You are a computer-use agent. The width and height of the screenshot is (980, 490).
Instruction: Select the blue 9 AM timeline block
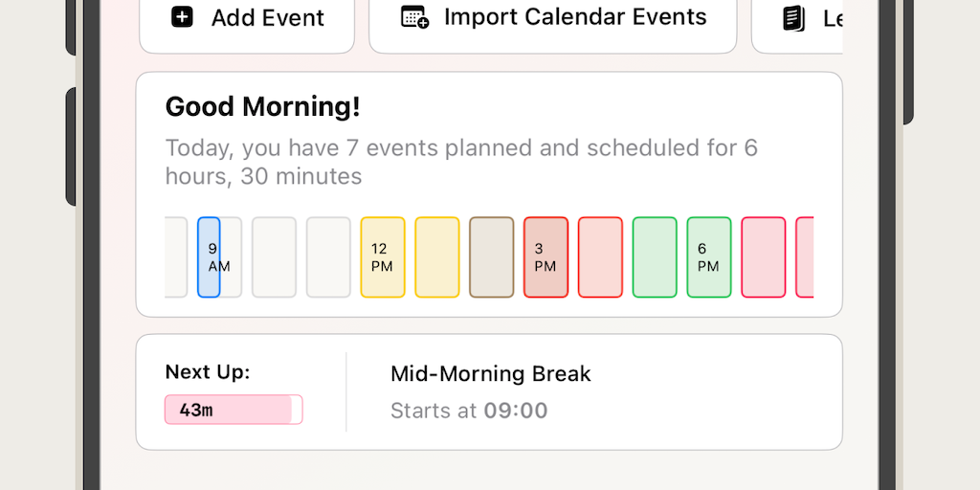point(209,256)
